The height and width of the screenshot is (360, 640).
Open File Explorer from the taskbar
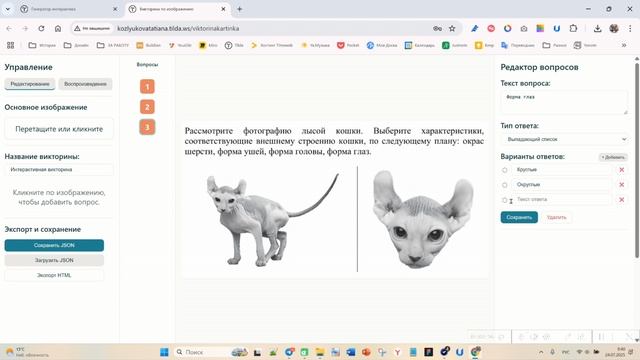pyautogui.click(x=320, y=352)
